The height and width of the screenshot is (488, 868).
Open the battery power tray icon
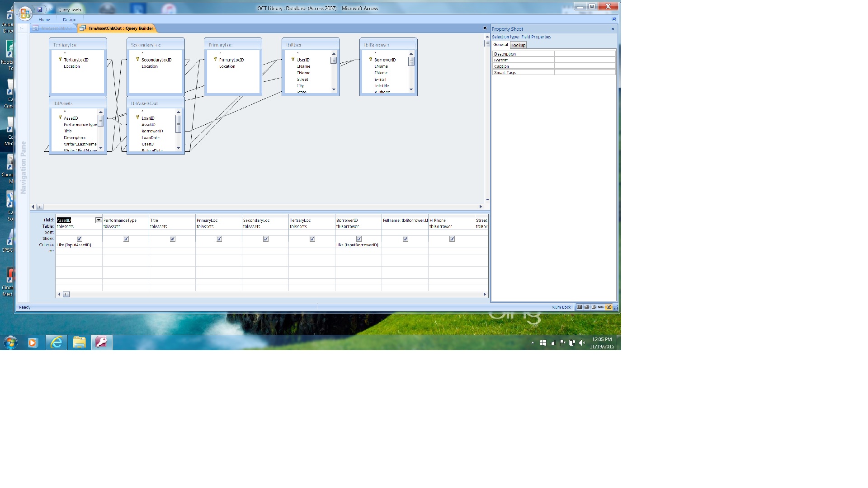point(572,343)
